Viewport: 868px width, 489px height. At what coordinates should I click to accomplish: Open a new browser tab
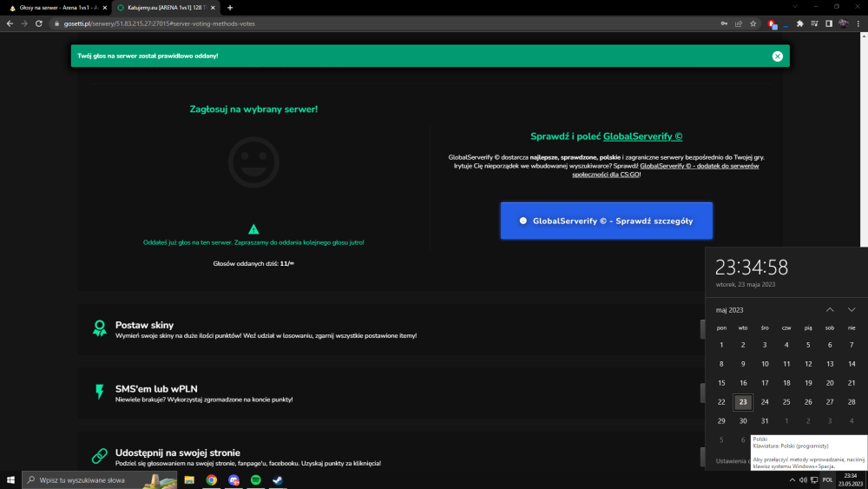coord(230,8)
